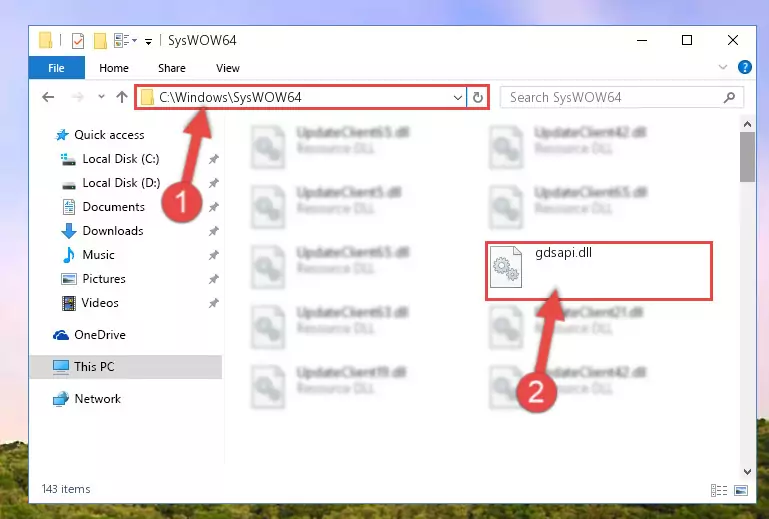This screenshot has width=769, height=519.
Task: Click the scrollbar down arrow
Action: [x=747, y=471]
